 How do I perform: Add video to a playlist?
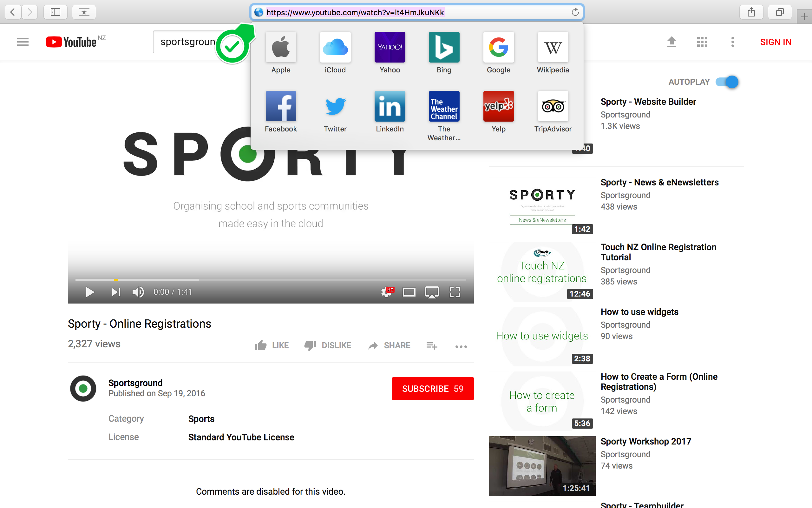tap(431, 345)
